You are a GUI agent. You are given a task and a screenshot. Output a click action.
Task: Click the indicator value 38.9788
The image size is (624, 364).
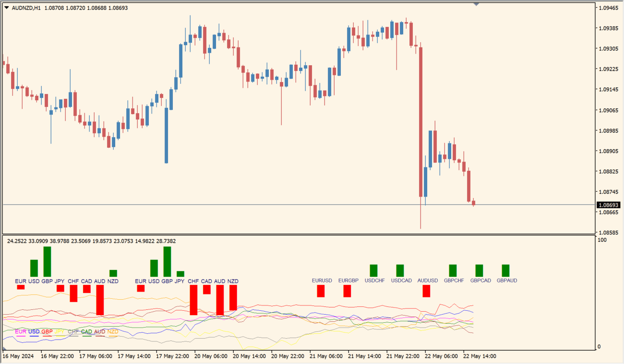click(x=60, y=241)
